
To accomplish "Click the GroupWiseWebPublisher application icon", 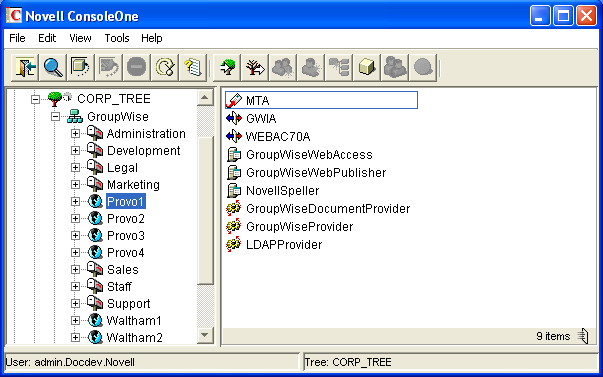I will 234,172.
